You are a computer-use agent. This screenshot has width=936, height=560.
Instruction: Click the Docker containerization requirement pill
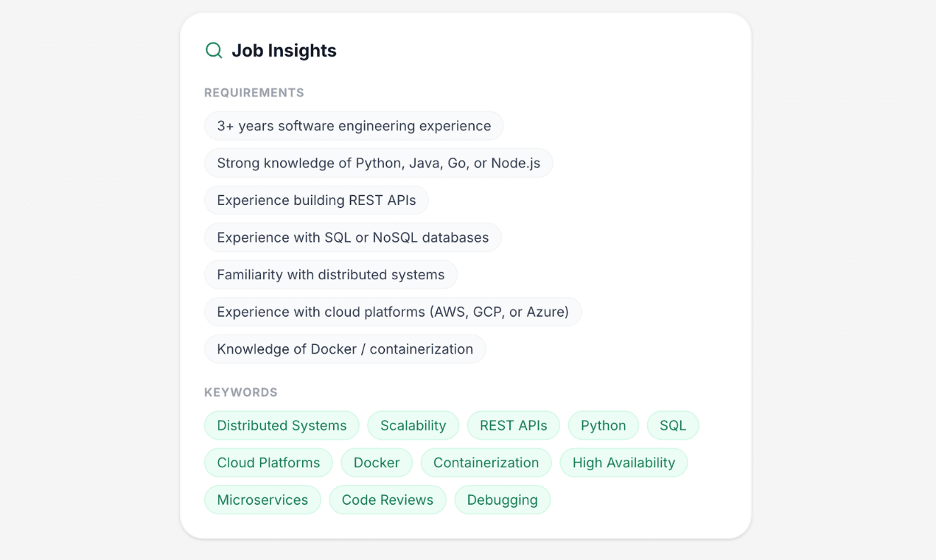(344, 349)
